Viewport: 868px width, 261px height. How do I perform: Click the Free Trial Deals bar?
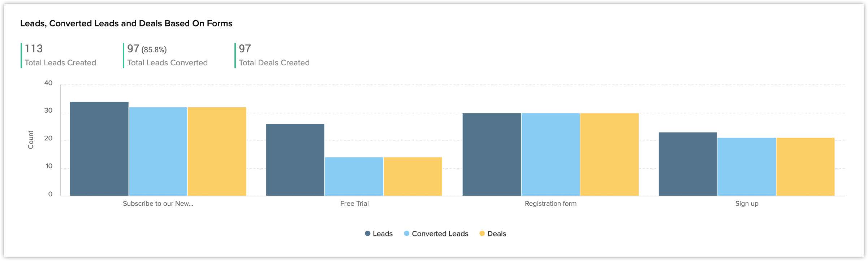tap(413, 177)
